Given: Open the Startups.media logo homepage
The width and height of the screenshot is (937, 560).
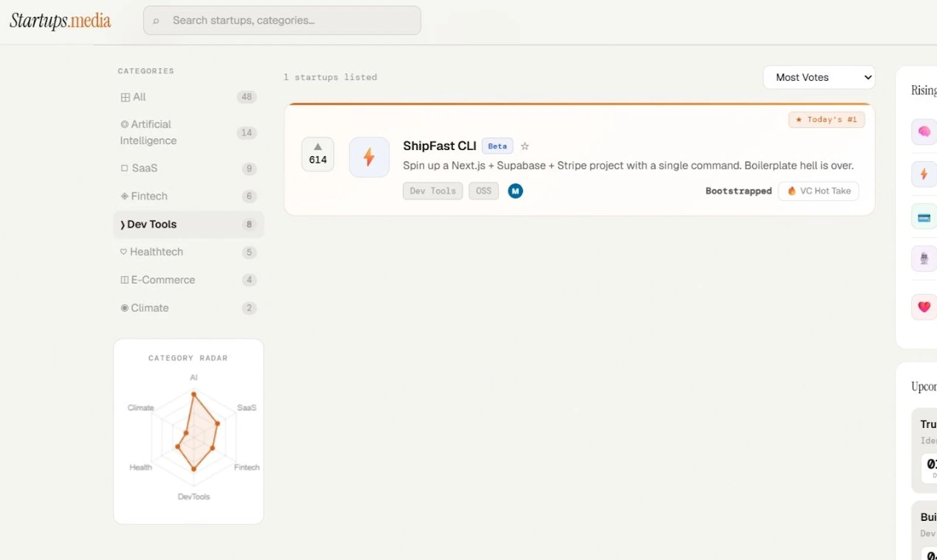Looking at the screenshot, I should point(60,21).
